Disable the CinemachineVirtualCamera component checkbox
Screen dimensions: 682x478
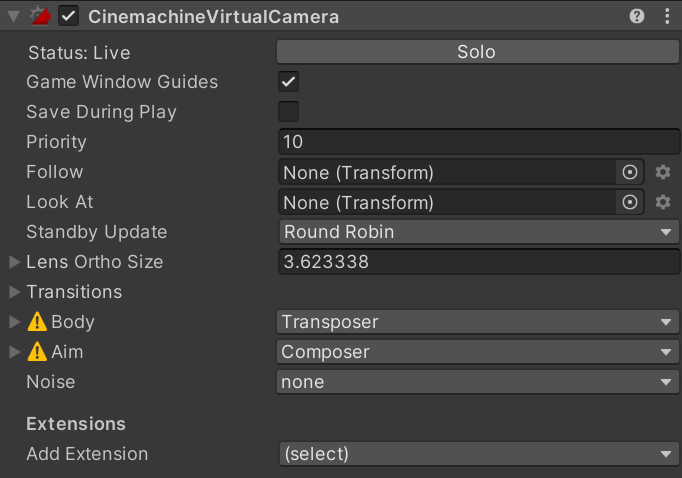click(x=69, y=16)
